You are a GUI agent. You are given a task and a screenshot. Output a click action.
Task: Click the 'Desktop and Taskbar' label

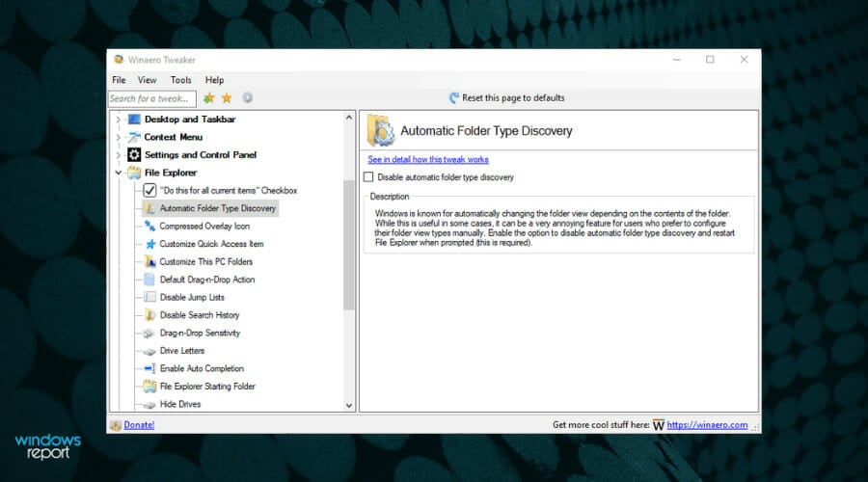coord(190,119)
